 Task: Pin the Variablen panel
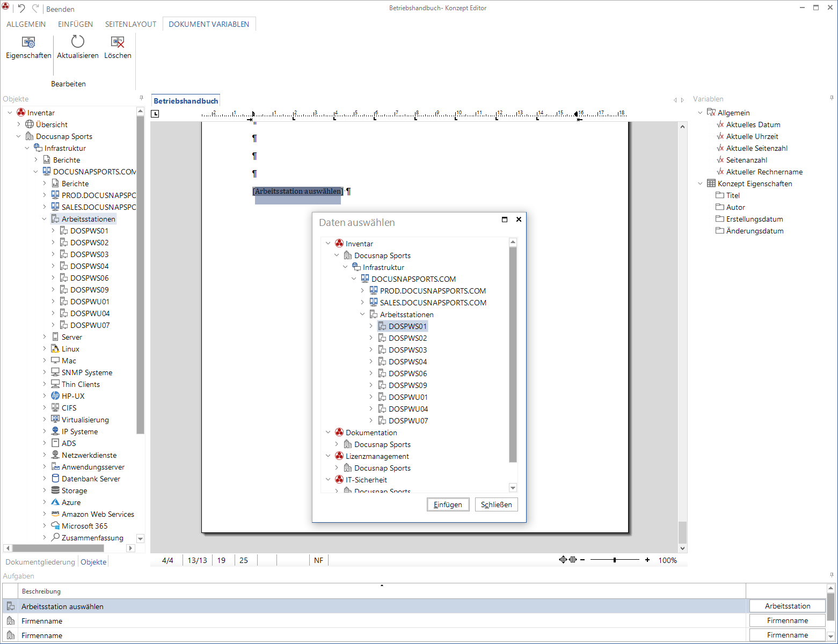[832, 98]
